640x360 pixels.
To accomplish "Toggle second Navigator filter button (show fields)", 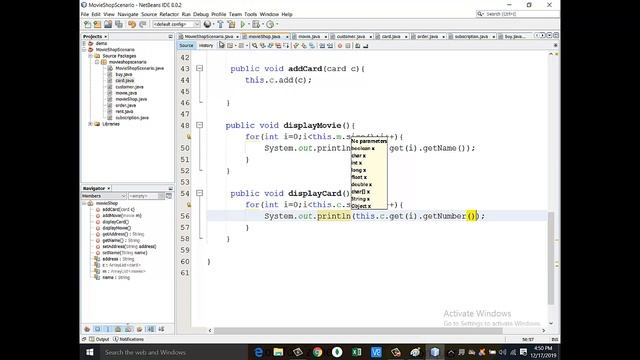I will point(97,329).
